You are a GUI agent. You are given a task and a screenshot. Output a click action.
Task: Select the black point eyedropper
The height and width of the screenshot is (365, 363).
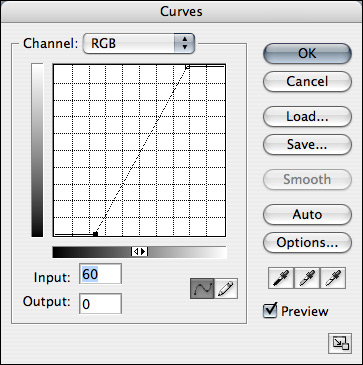(x=281, y=278)
